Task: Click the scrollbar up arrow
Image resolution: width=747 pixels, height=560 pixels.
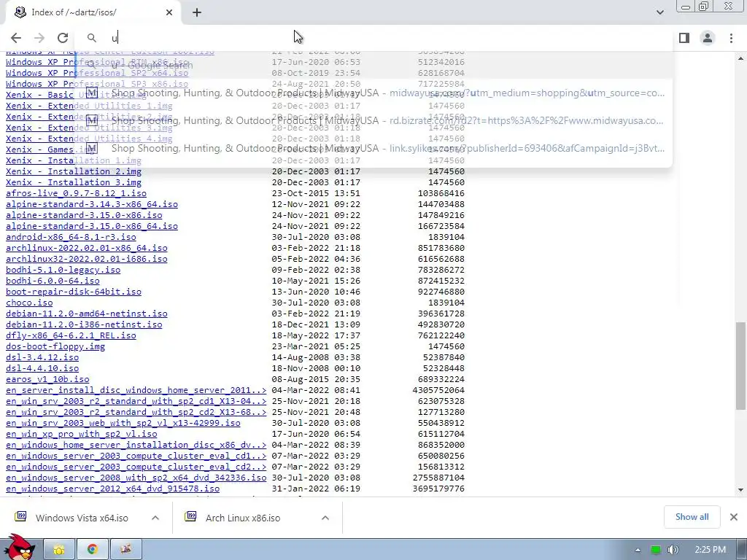Action: [740, 58]
